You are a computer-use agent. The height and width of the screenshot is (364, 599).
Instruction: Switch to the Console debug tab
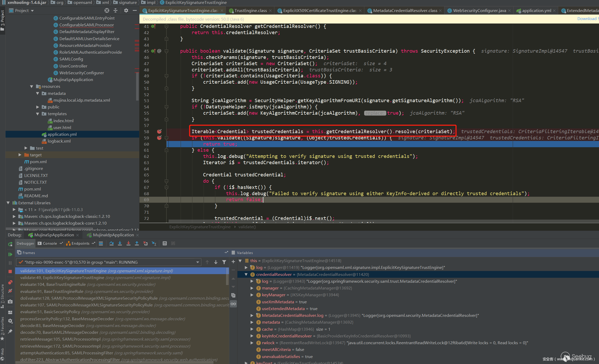tap(50, 243)
